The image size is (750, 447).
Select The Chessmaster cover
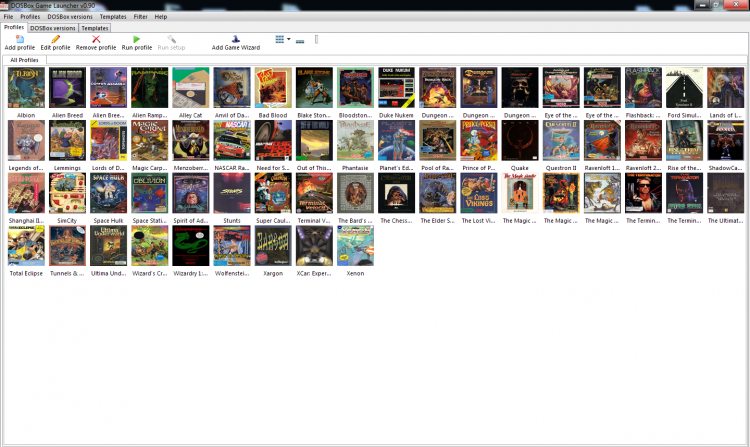397,193
